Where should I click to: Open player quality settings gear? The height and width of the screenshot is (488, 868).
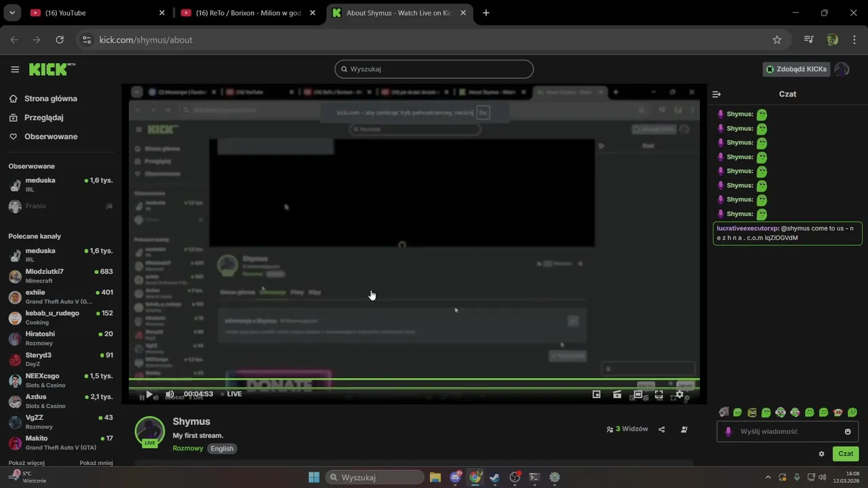coord(679,394)
